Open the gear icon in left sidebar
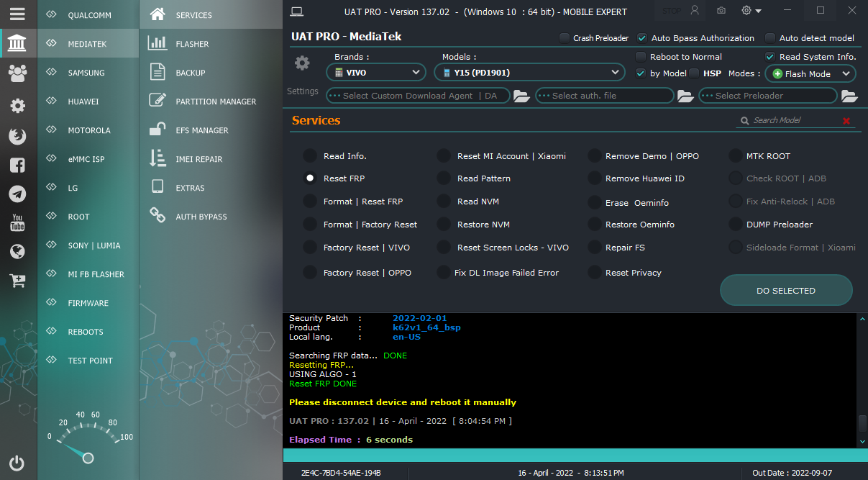This screenshot has height=480, width=868. pyautogui.click(x=17, y=106)
